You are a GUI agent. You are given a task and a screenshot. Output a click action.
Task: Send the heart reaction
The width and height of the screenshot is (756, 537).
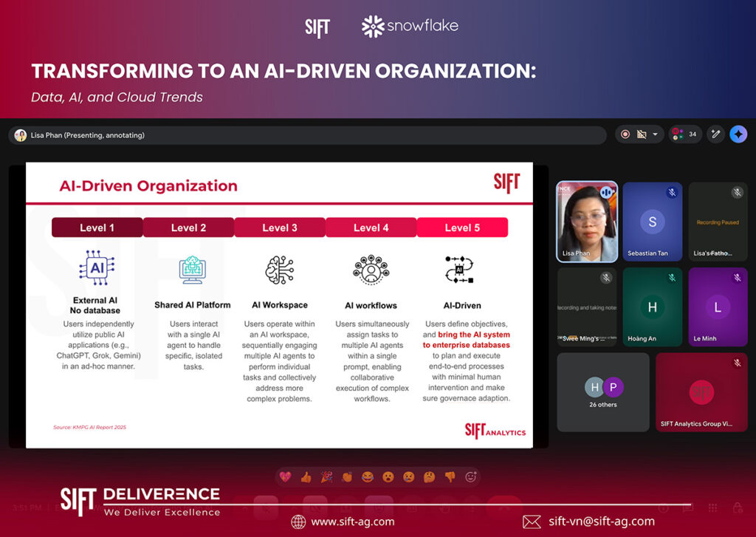click(286, 477)
